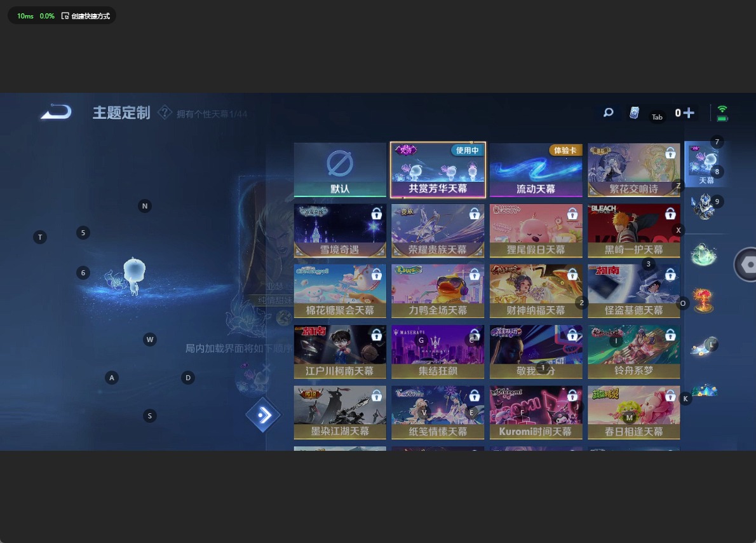Preview the 集结狂飙 Maserati card
This screenshot has width=756, height=543.
[438, 352]
